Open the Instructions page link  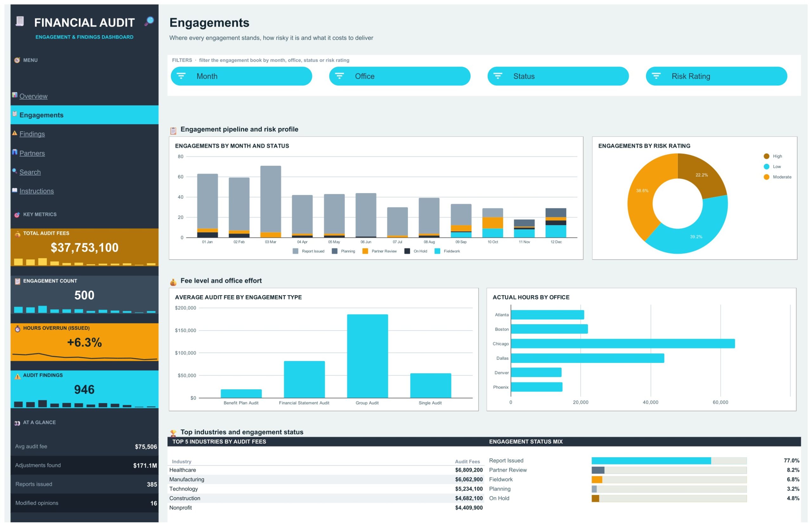click(x=36, y=191)
